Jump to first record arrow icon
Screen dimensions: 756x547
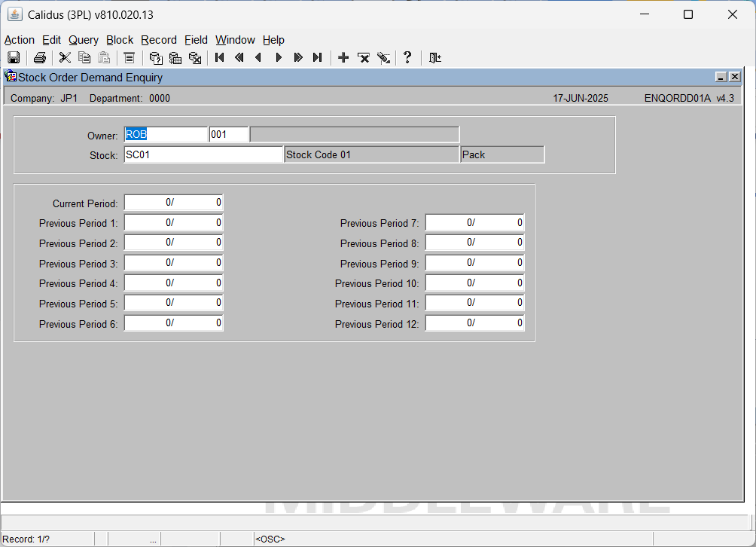219,58
